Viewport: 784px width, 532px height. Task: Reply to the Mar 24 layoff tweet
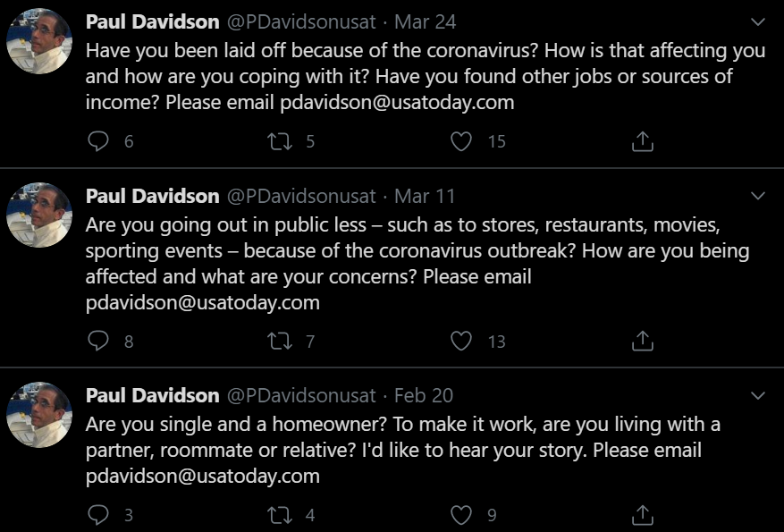coord(99,141)
